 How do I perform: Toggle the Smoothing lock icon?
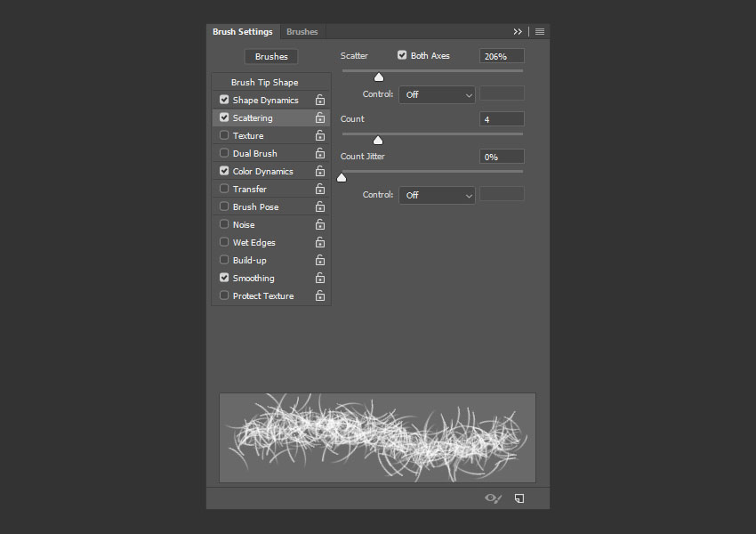point(320,279)
